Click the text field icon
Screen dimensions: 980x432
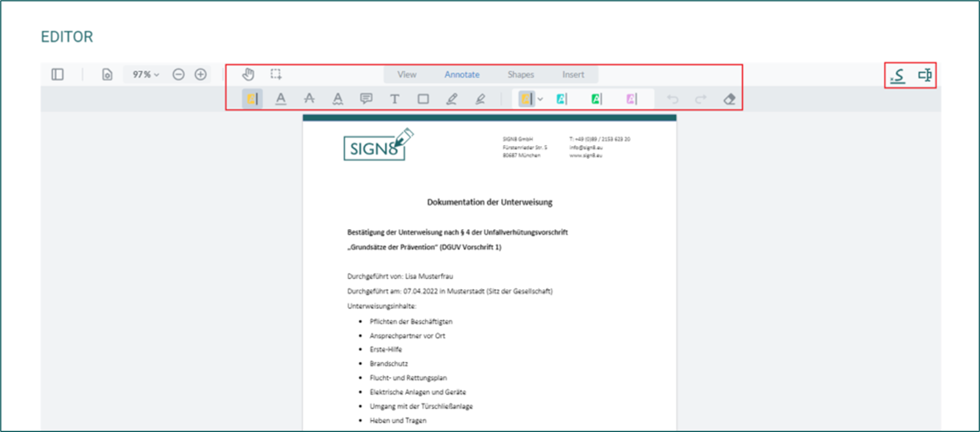[x=924, y=75]
